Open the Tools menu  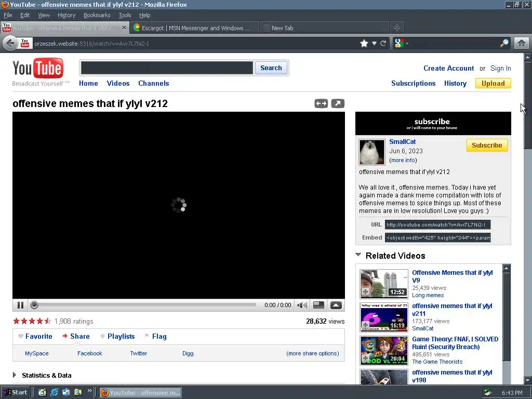click(x=125, y=15)
